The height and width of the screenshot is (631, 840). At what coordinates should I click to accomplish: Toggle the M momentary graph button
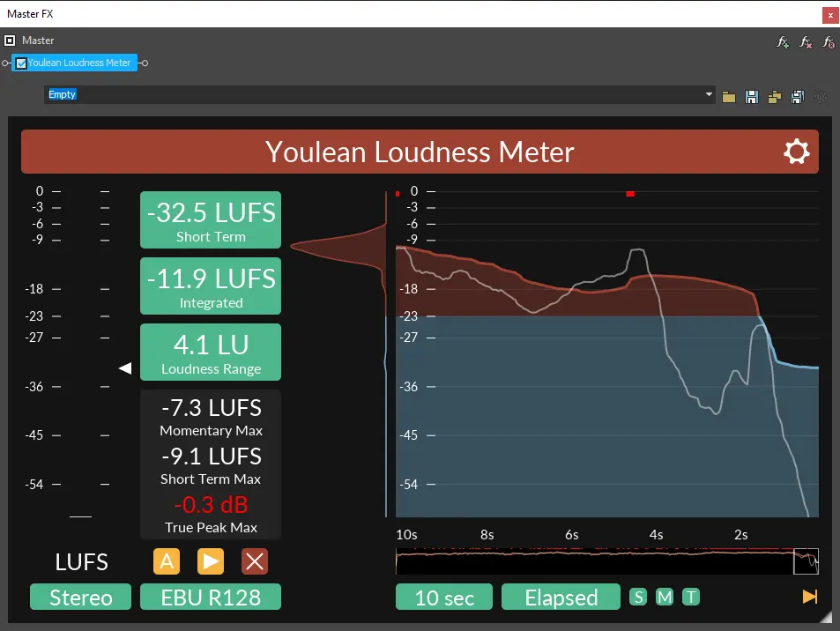click(x=665, y=597)
